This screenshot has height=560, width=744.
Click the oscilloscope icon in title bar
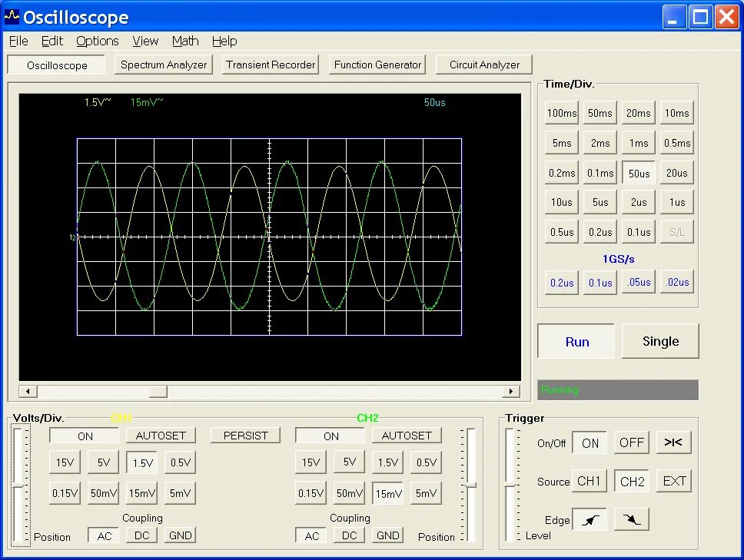pos(12,17)
